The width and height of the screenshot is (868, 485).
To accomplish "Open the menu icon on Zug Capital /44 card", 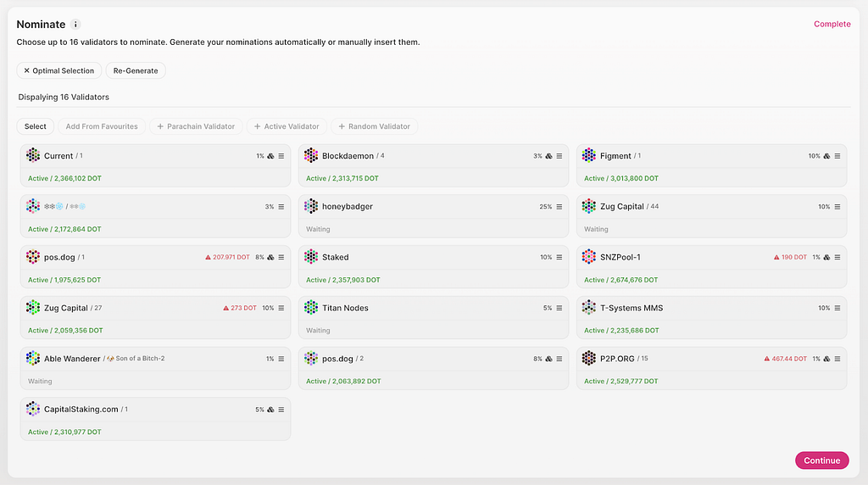I will [x=837, y=207].
